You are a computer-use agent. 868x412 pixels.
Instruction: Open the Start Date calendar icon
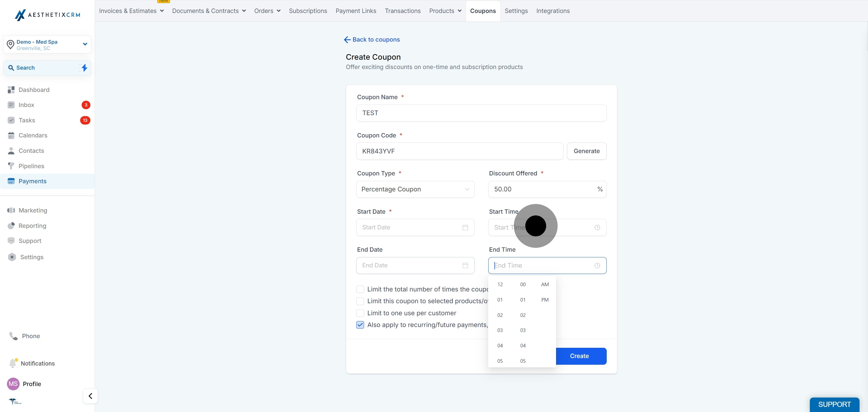click(465, 227)
